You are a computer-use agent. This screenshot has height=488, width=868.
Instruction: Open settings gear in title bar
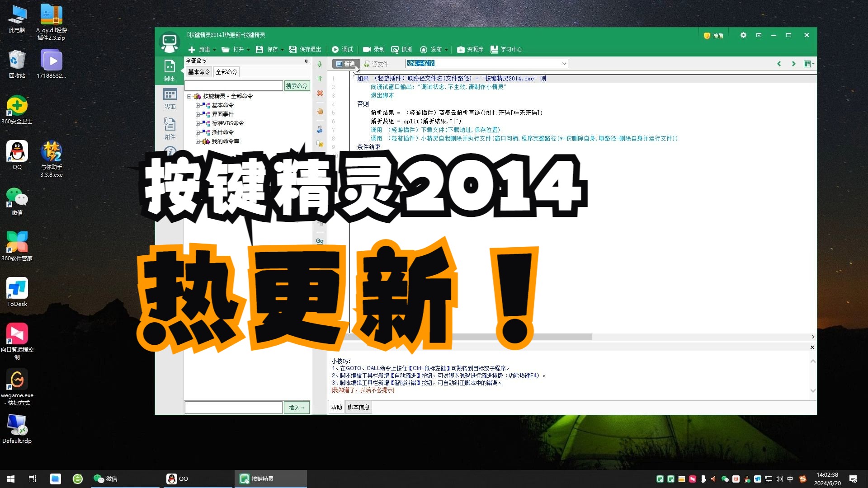pyautogui.click(x=743, y=35)
